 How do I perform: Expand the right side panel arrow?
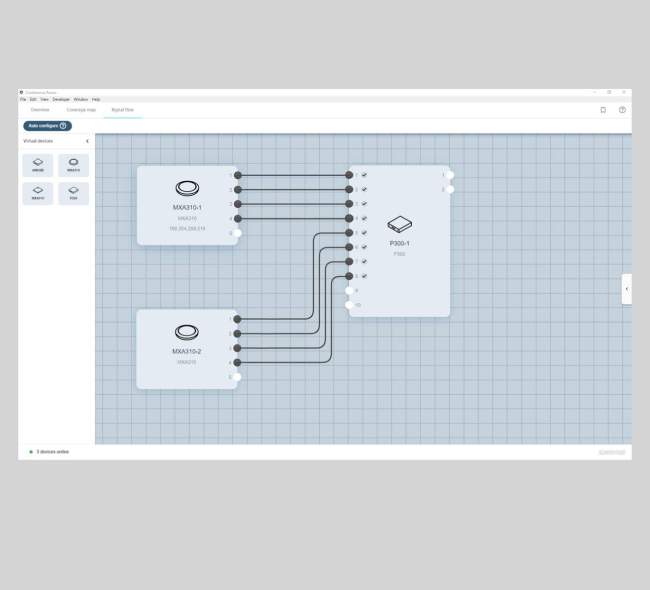point(627,289)
